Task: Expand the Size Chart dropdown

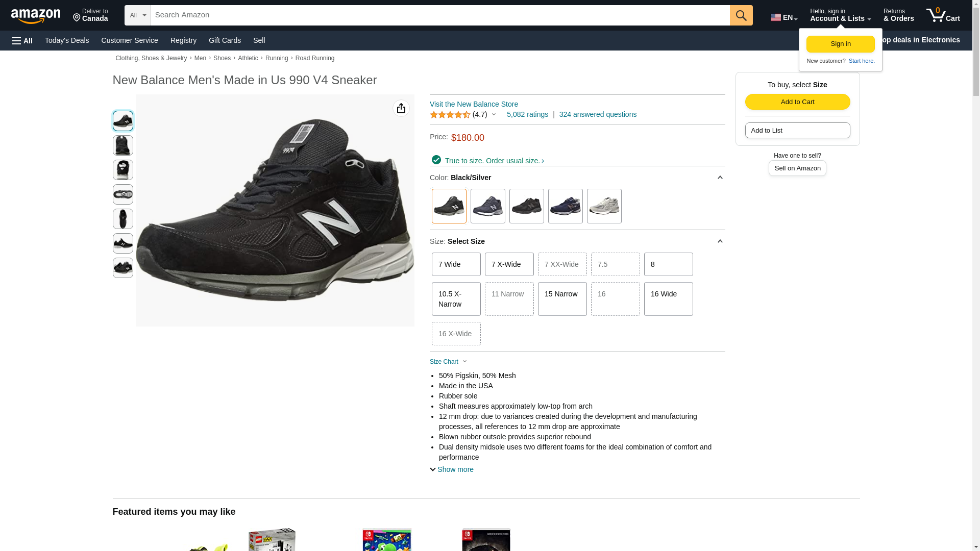Action: point(448,362)
